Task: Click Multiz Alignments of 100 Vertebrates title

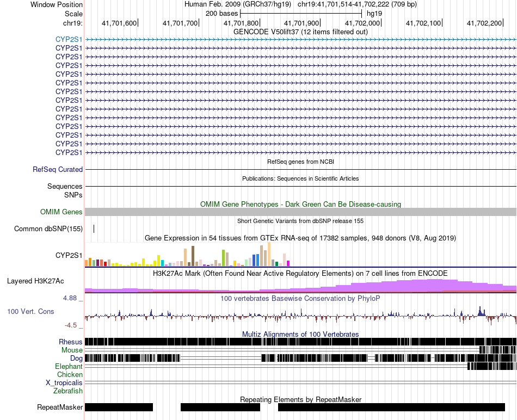Action: coord(300,334)
